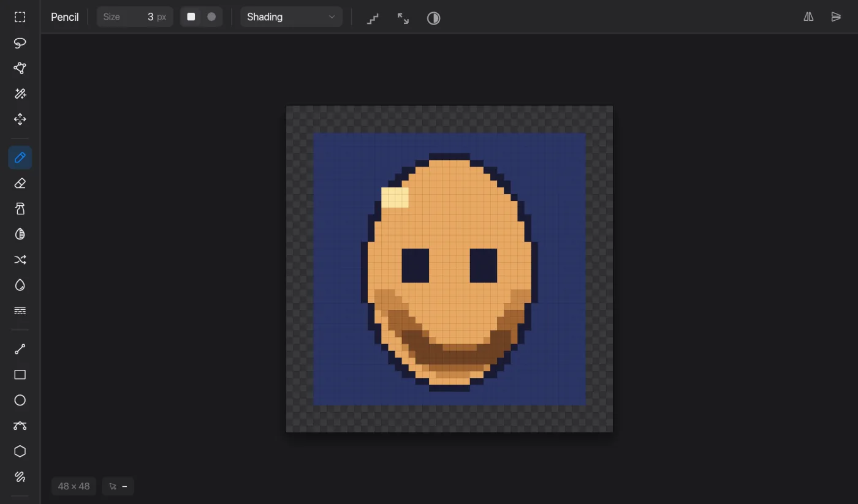Click the cursor position indicator

click(x=118, y=486)
